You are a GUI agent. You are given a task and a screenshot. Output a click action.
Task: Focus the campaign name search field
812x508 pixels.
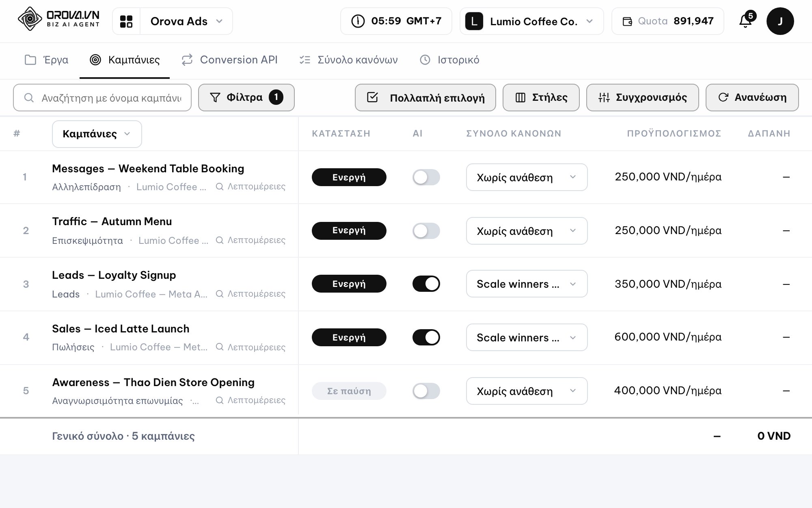(x=102, y=98)
